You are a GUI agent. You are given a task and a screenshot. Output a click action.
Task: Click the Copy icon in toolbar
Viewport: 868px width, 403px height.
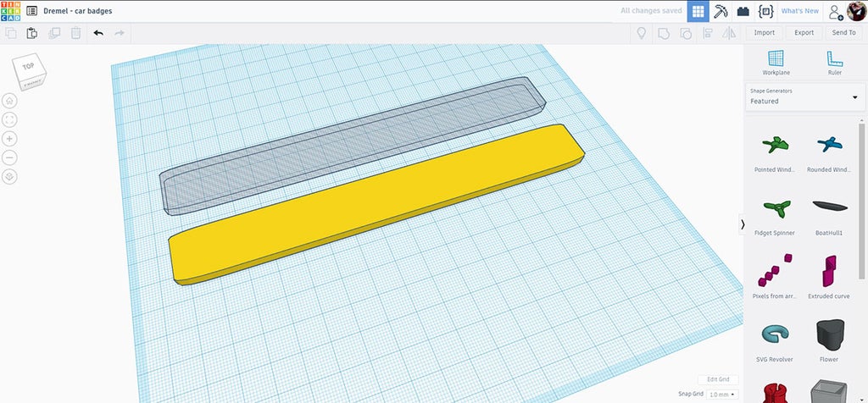10,33
